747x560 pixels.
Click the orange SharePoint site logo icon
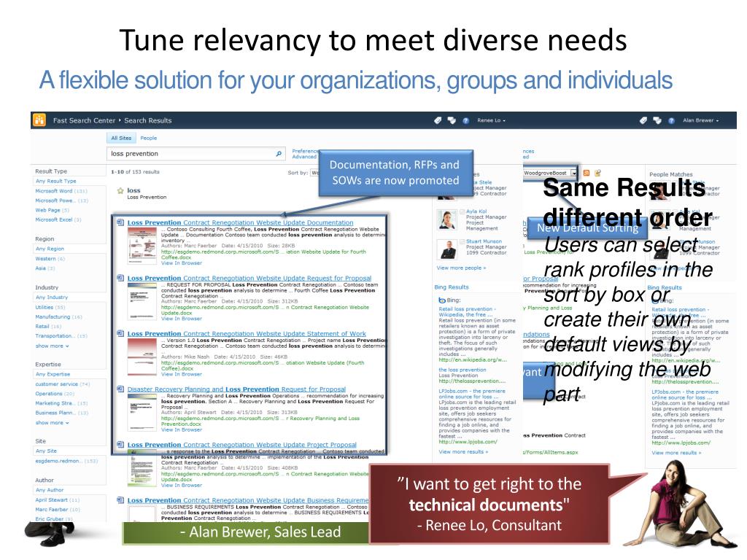(39, 120)
